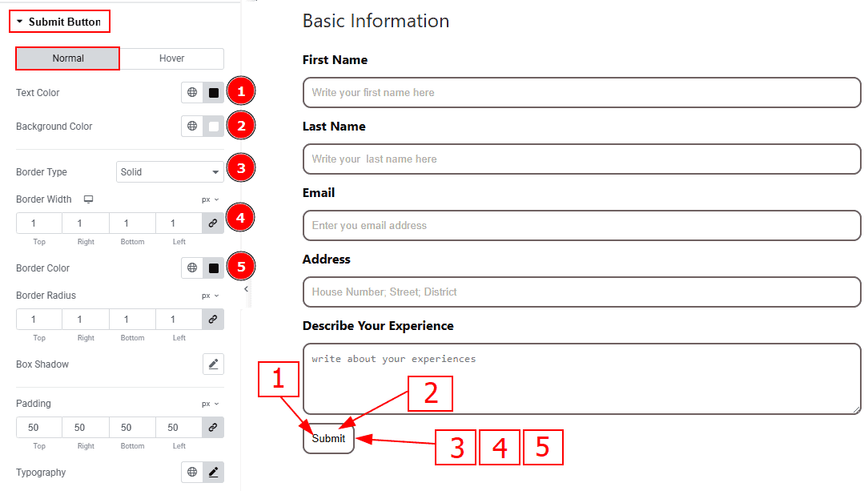Image resolution: width=868 pixels, height=491 pixels.
Task: Click Border Width Bottom input
Action: pos(132,223)
